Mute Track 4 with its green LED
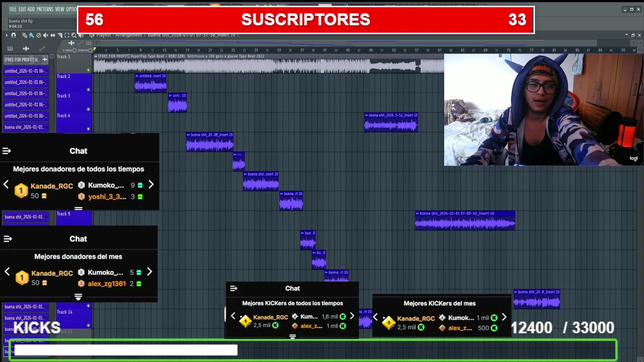This screenshot has height=362, width=644. [89, 129]
